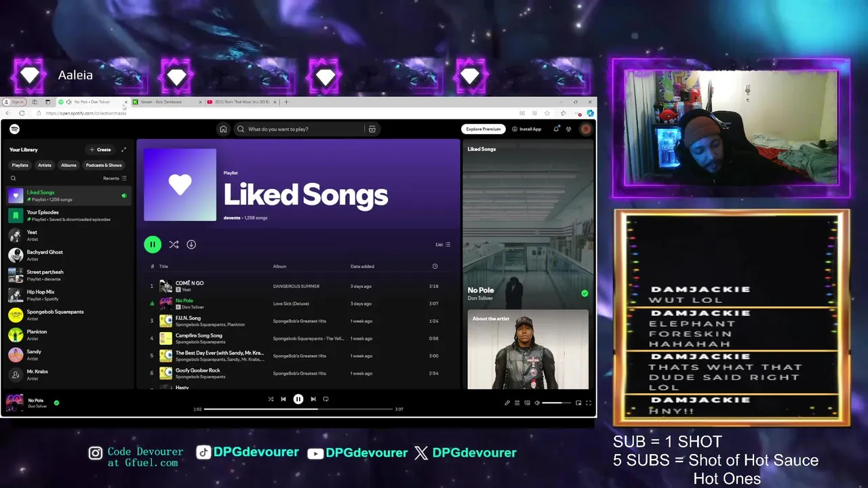Filter library by Playlists
The height and width of the screenshot is (488, 868).
coord(20,165)
